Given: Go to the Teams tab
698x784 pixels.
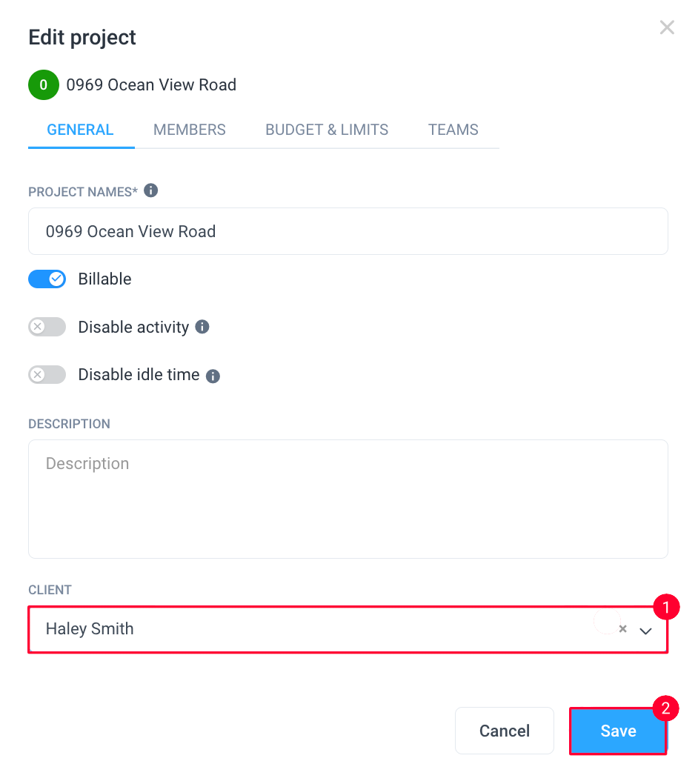Looking at the screenshot, I should point(453,130).
